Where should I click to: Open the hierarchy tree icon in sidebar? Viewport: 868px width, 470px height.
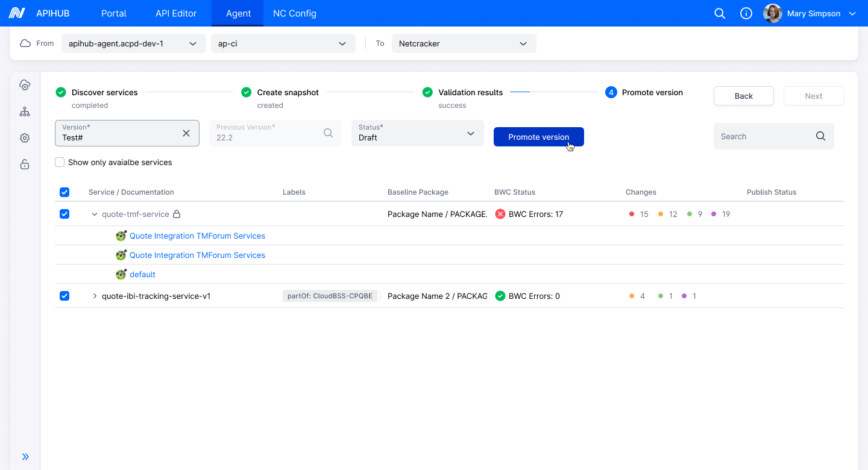(x=25, y=111)
